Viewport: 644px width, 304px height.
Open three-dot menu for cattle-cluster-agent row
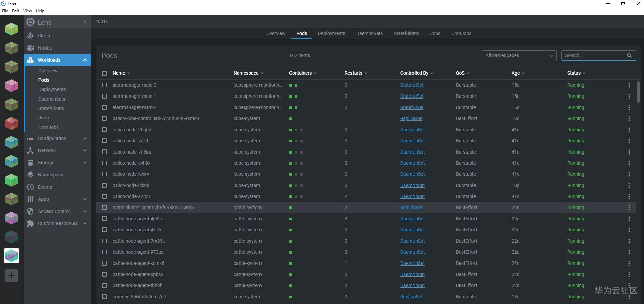629,208
